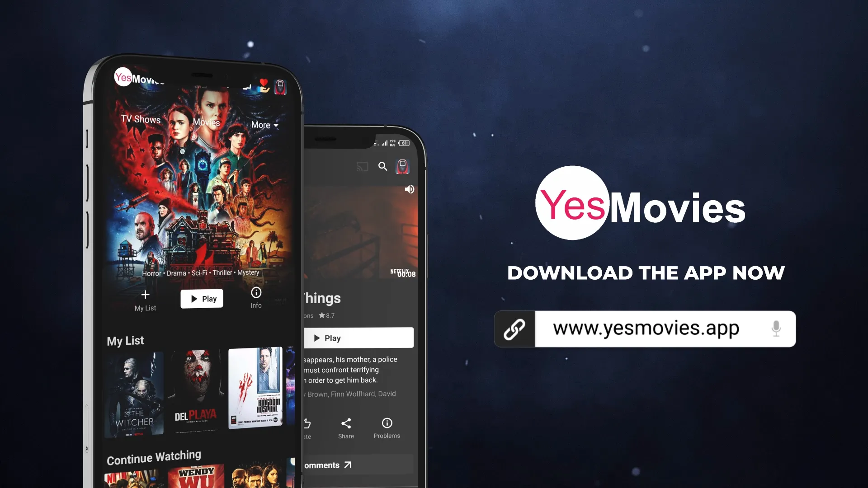Expand the More navigation dropdown
Image resolution: width=868 pixels, height=488 pixels.
(264, 125)
